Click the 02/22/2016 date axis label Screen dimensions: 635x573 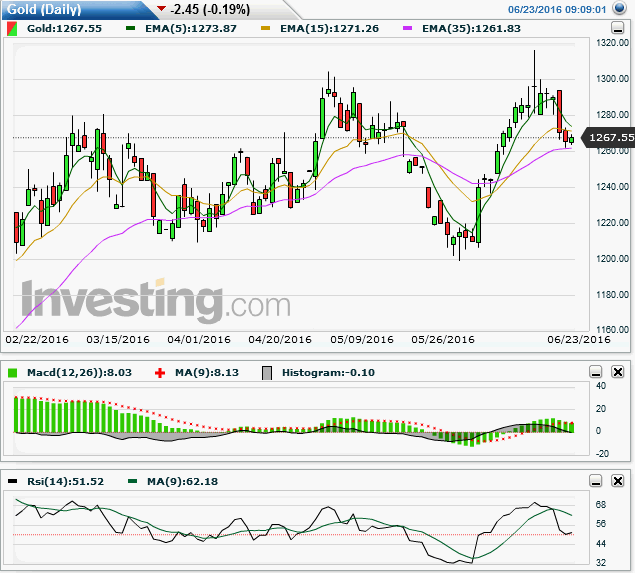click(x=37, y=339)
